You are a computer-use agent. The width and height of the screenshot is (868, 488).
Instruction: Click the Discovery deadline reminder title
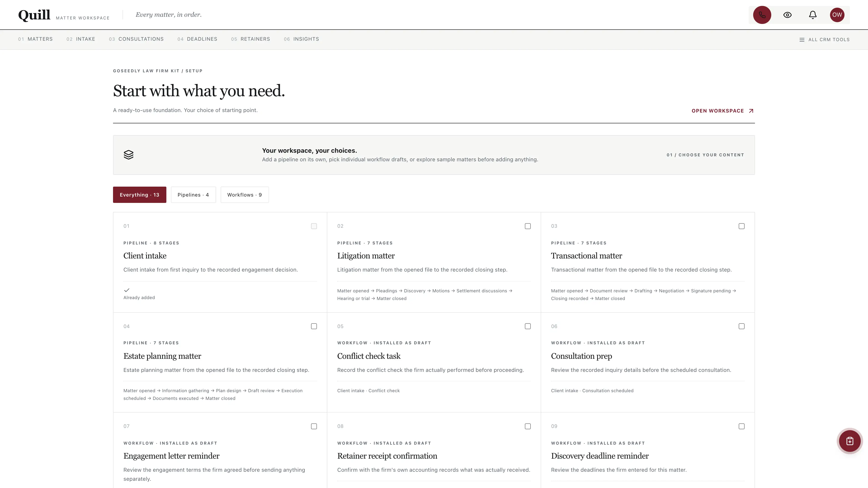click(600, 456)
